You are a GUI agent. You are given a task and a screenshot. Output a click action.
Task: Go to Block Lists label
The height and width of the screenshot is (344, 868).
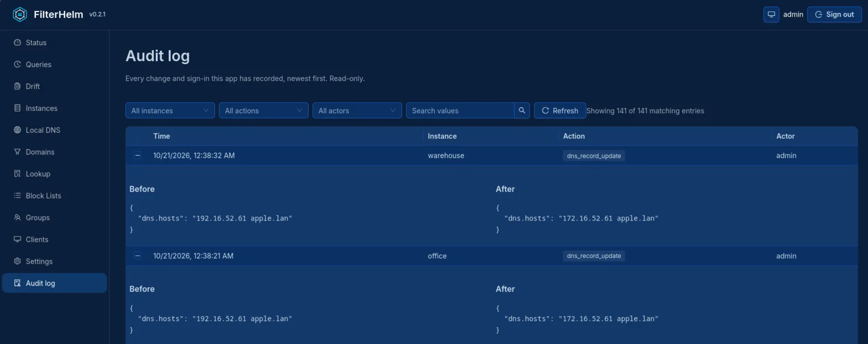43,196
